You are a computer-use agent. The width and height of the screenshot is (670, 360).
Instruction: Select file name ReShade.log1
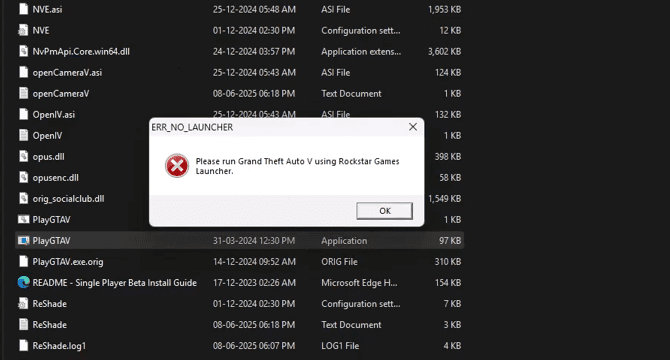(x=59, y=346)
